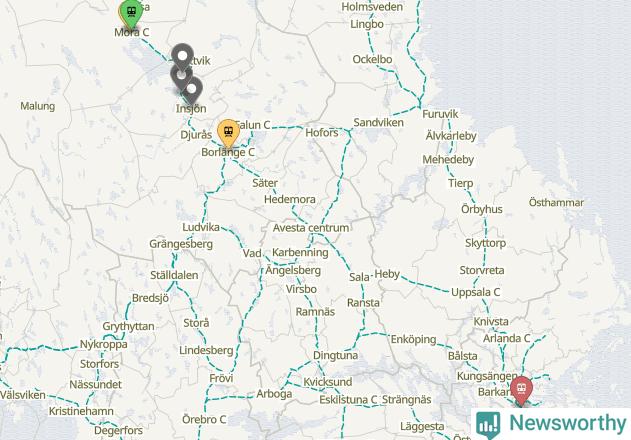
Task: Click the Arlanda C station label
Action: point(507,339)
